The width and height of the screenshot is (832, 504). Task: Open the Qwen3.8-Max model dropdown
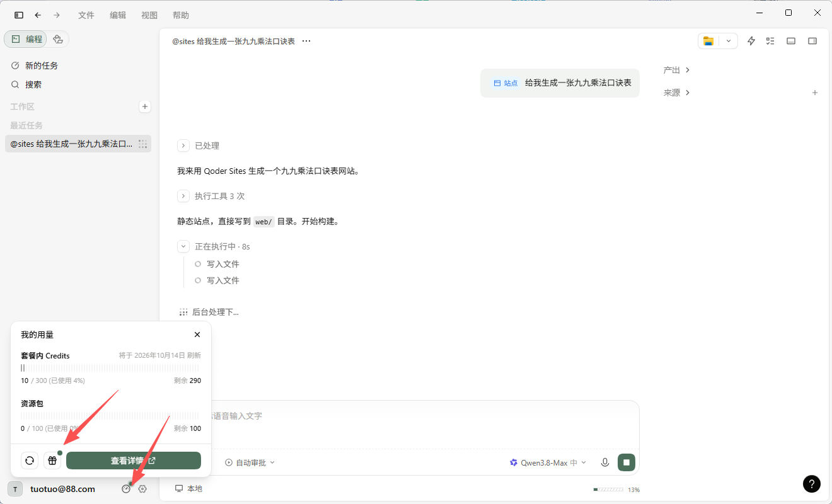coord(548,462)
